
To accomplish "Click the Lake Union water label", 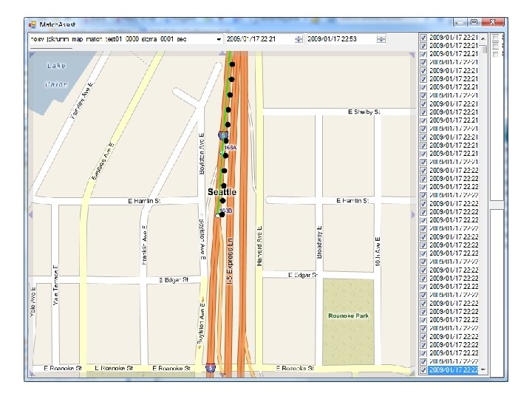I will pos(56,75).
